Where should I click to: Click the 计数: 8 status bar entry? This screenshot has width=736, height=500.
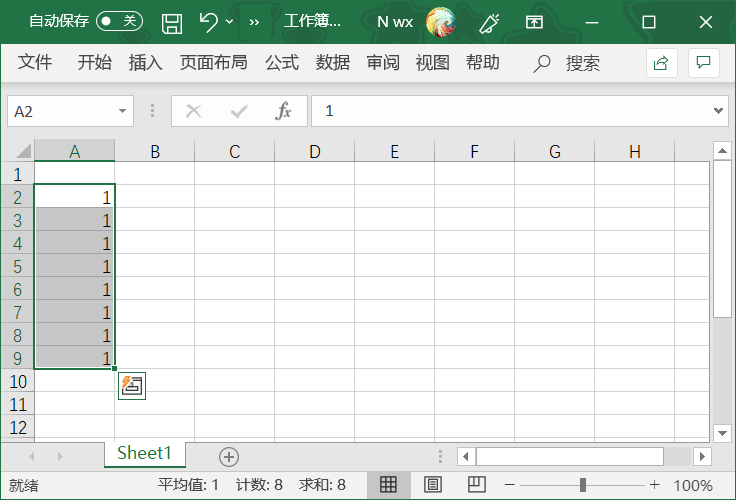259,485
